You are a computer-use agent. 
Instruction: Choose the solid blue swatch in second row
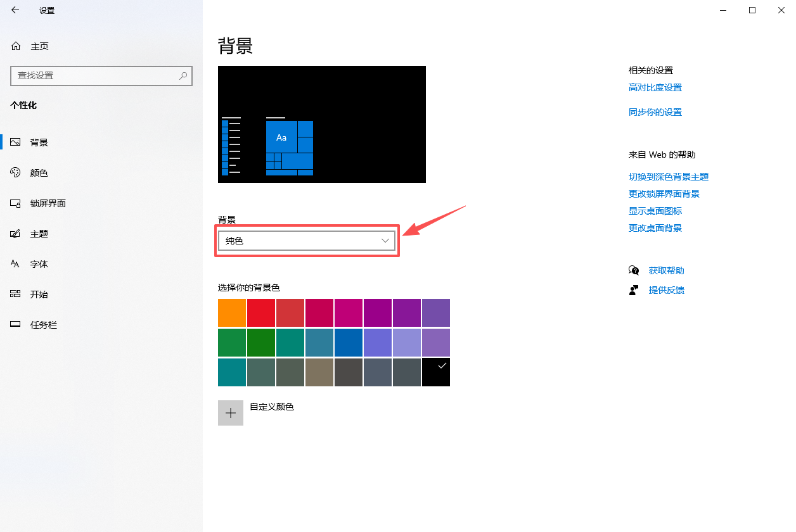pyautogui.click(x=349, y=343)
